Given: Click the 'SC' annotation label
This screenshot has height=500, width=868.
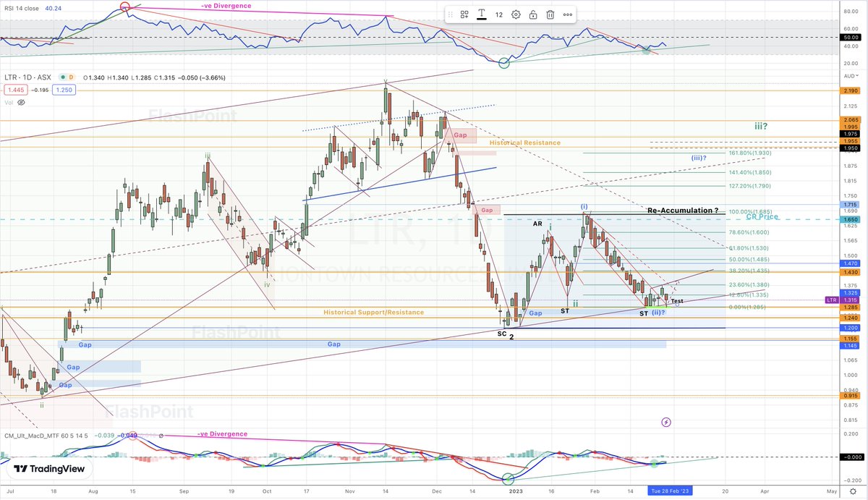Looking at the screenshot, I should click(x=502, y=333).
